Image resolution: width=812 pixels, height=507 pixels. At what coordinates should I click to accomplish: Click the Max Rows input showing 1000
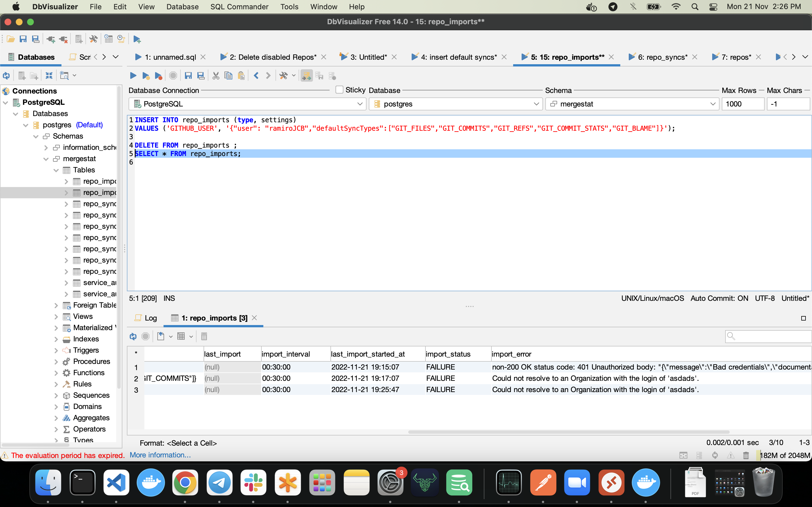(x=743, y=104)
